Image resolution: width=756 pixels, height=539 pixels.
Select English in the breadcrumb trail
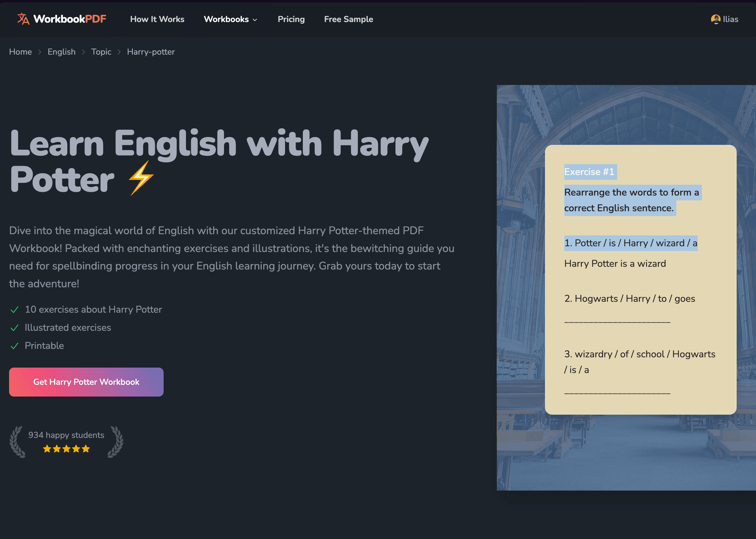pyautogui.click(x=61, y=52)
